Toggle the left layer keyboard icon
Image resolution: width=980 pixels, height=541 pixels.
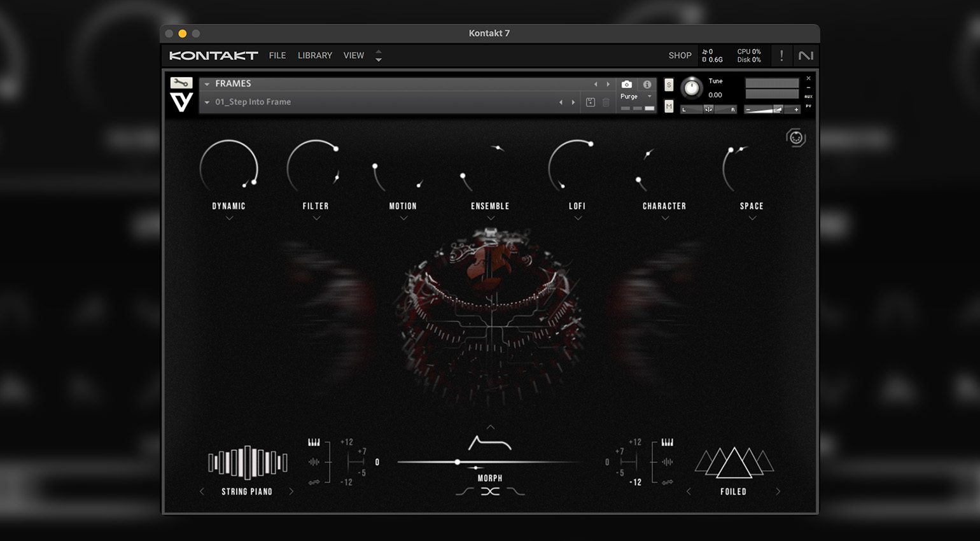(x=314, y=442)
